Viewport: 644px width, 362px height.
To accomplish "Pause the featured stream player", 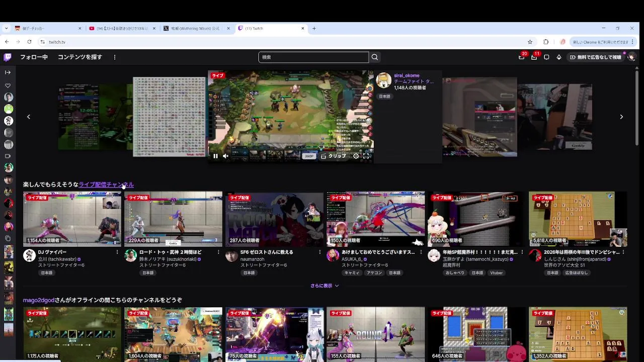I will tap(215, 156).
